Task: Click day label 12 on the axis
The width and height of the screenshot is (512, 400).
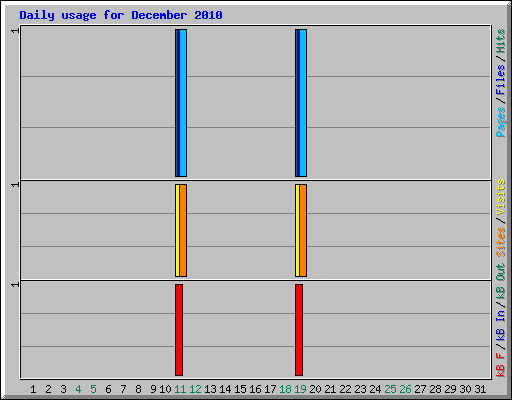Action: [195, 389]
